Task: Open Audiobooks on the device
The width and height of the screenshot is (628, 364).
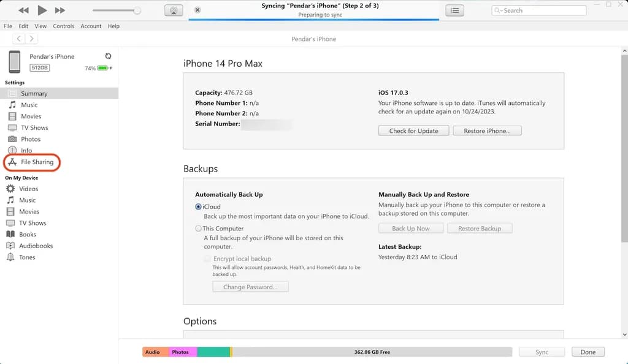Action: [36, 246]
